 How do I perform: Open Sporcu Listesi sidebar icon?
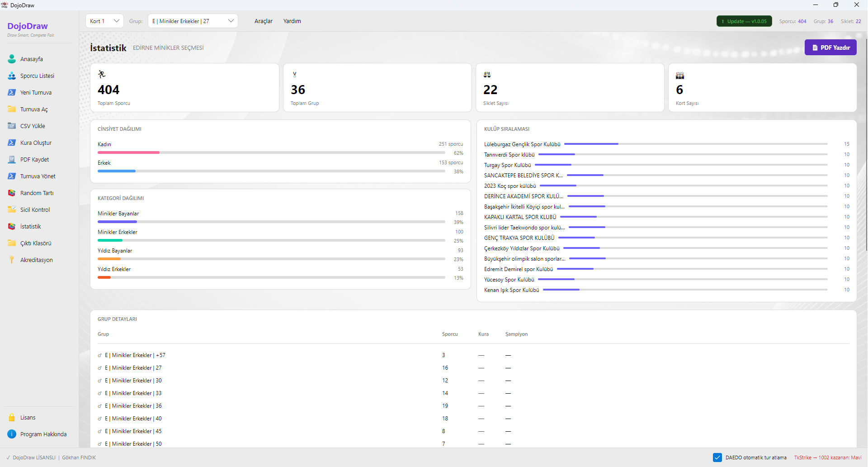click(x=12, y=76)
